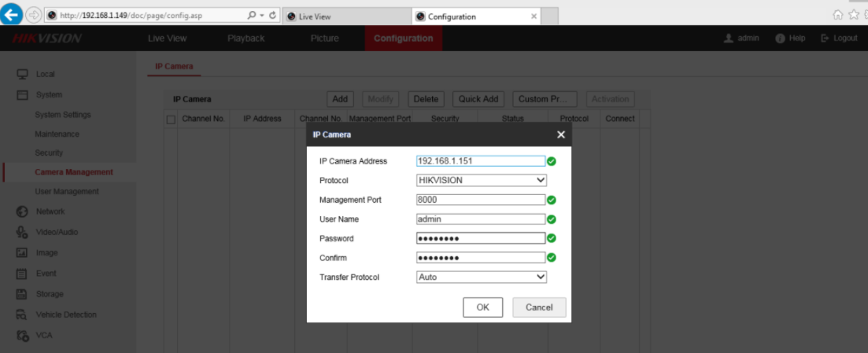Tick the select-all checkbox in camera table header
Viewport: 868px width, 353px height.
pyautogui.click(x=171, y=120)
